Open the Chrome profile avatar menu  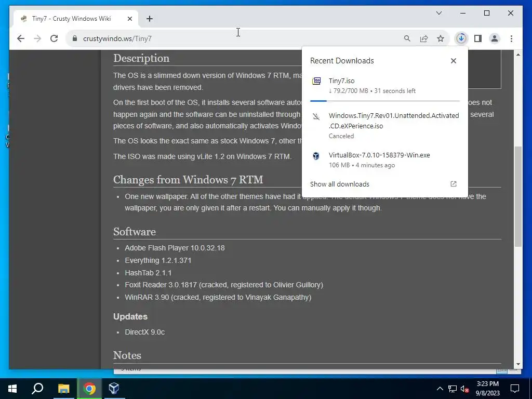point(495,38)
